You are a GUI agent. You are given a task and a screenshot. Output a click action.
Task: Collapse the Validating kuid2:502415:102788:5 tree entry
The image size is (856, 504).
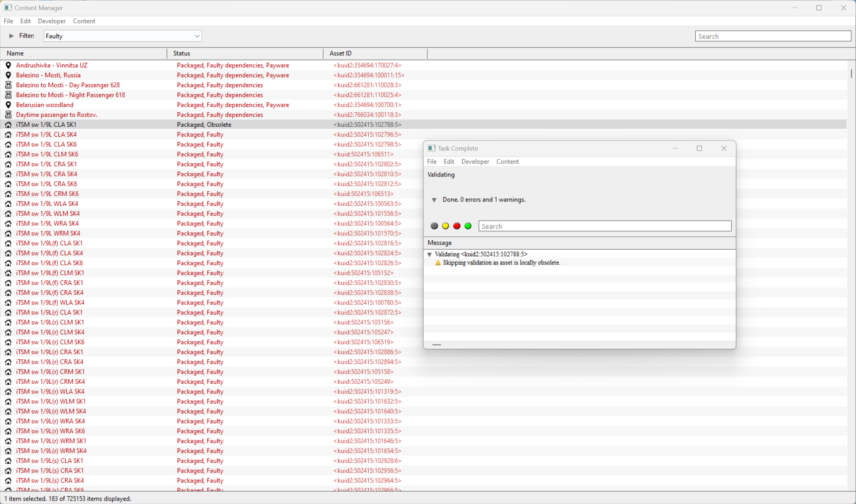pos(430,255)
